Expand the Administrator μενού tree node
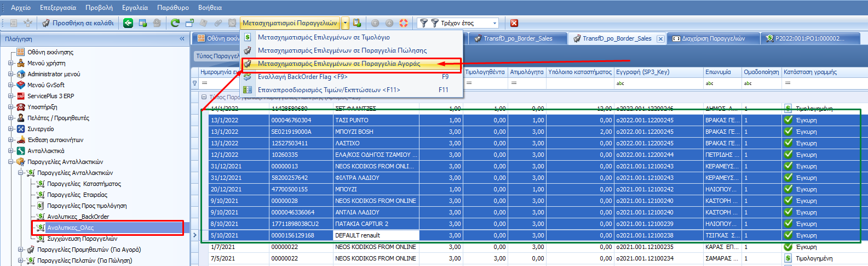Viewport: 868px width, 266px height. 10,74
